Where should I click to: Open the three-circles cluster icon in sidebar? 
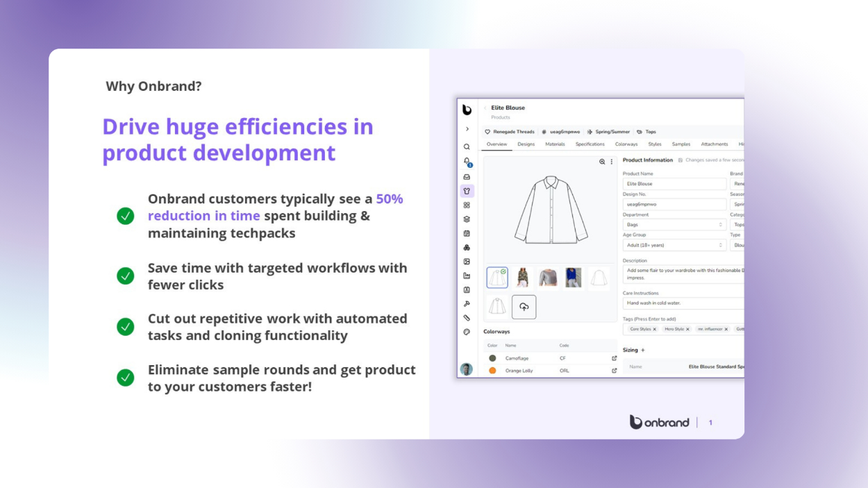467,248
